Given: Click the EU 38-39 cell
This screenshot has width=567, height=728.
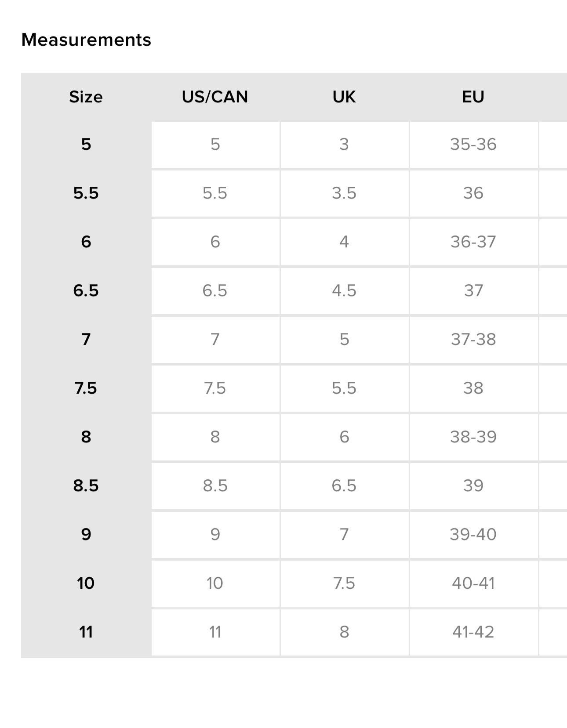Looking at the screenshot, I should 473,437.
